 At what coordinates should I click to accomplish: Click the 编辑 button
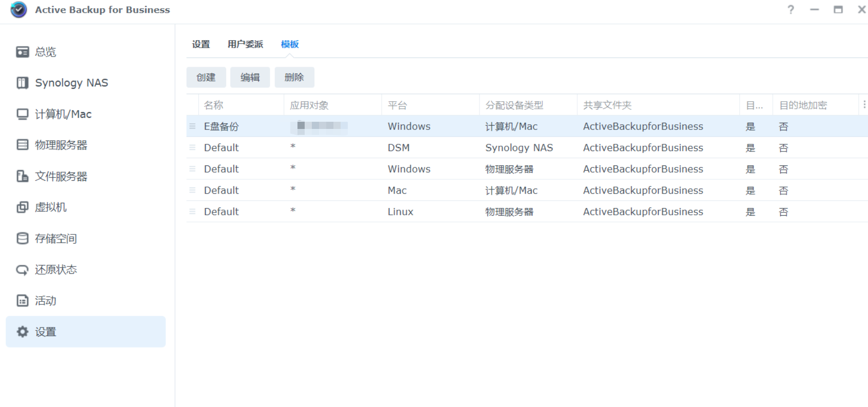pos(250,77)
